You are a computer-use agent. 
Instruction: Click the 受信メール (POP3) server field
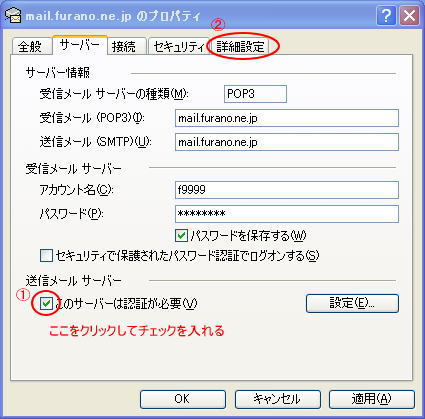pyautogui.click(x=287, y=118)
